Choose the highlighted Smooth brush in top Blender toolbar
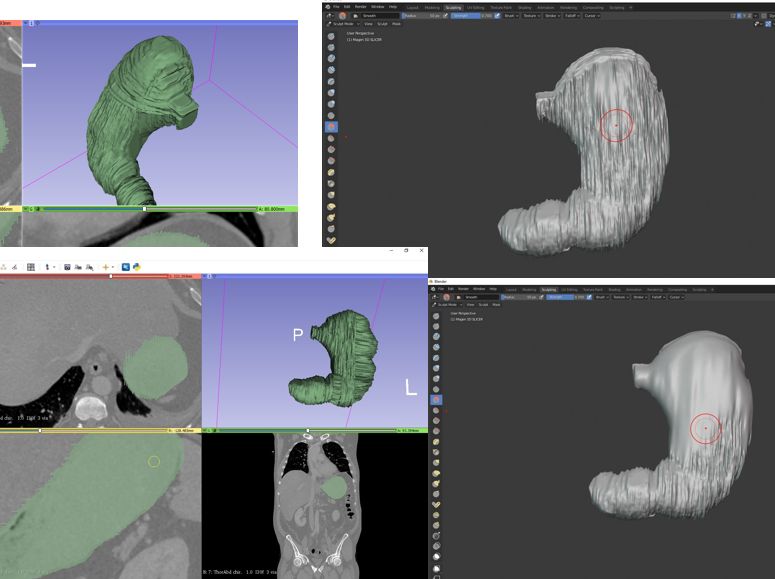The image size is (775, 579). [x=331, y=127]
